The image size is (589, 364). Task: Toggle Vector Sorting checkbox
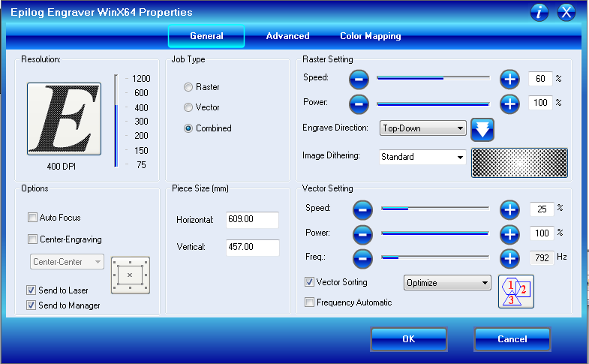tap(309, 281)
